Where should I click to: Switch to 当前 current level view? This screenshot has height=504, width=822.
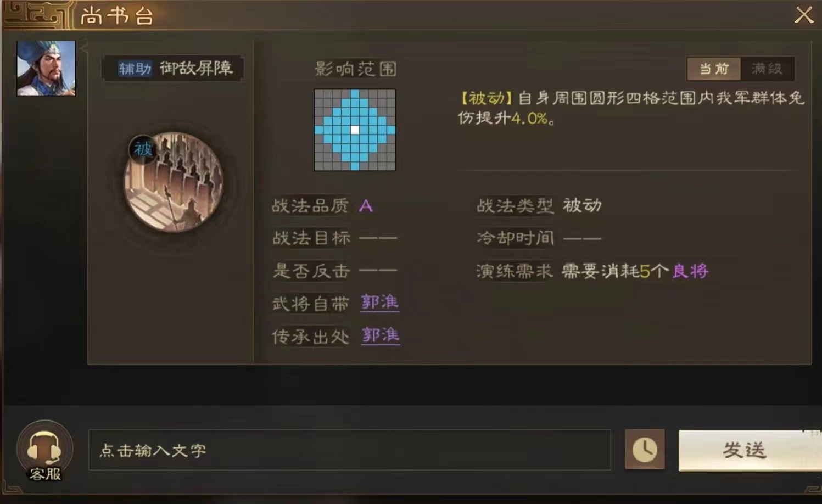coord(713,69)
